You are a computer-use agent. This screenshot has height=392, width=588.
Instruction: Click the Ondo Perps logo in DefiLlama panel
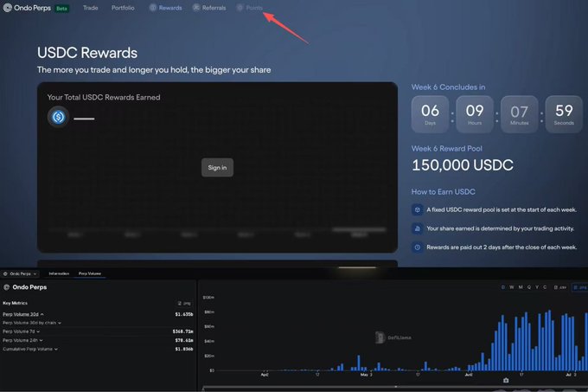(x=6, y=287)
